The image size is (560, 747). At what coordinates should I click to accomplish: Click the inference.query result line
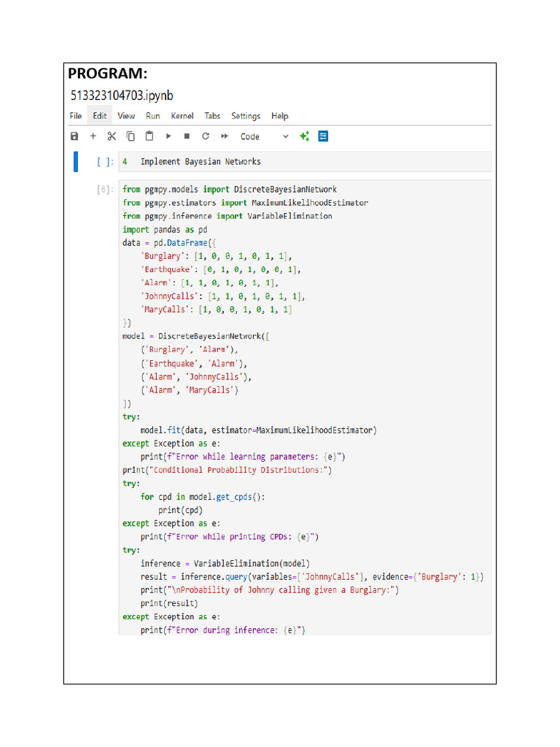[312, 577]
